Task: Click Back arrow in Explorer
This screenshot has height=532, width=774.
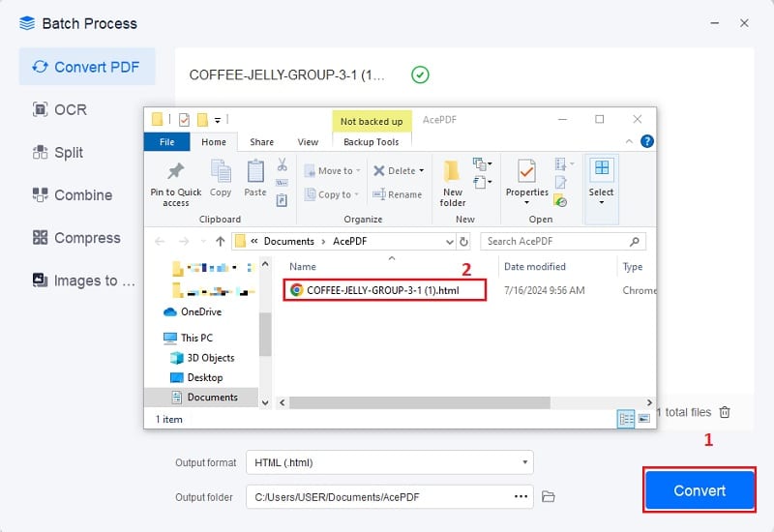Action: [x=160, y=241]
